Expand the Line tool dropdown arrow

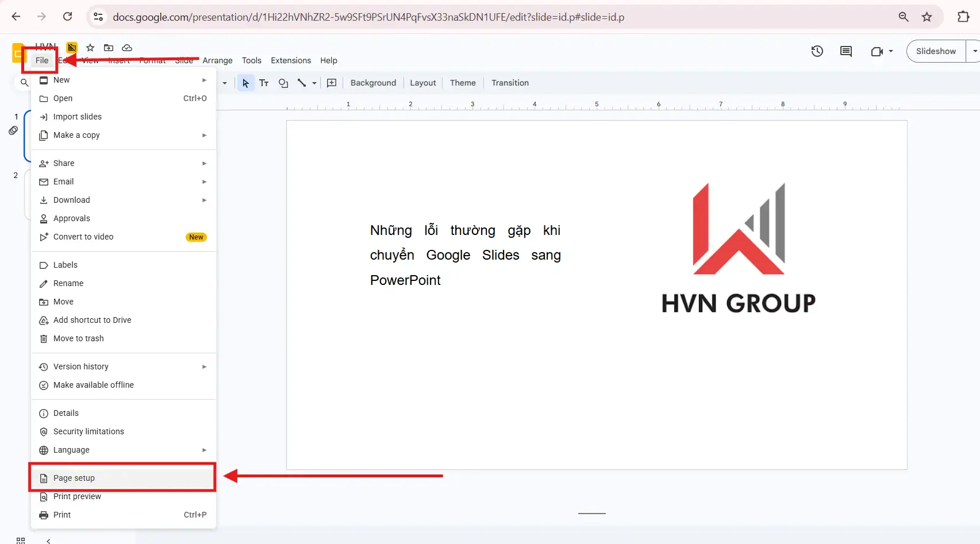coord(314,83)
